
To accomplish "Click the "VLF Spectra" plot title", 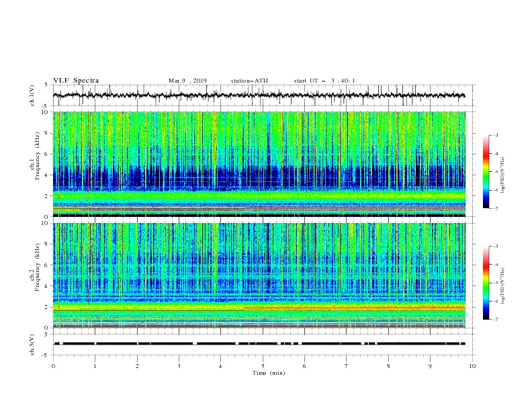I will point(76,81).
